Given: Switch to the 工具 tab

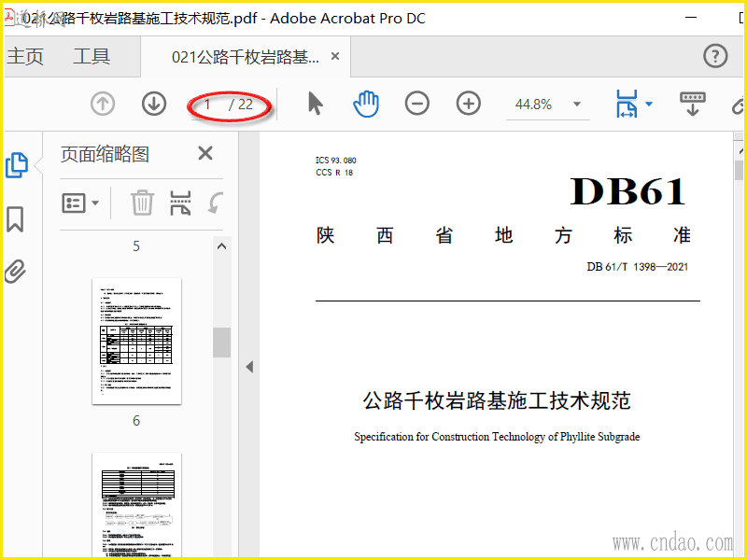Looking at the screenshot, I should click(92, 56).
